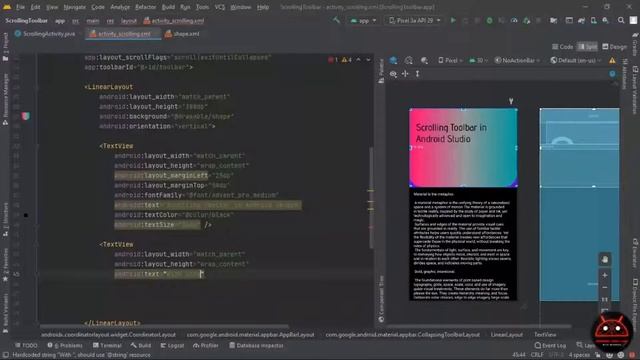Click the blueprint view preview
The width and height of the screenshot is (640, 360).
pos(579,204)
